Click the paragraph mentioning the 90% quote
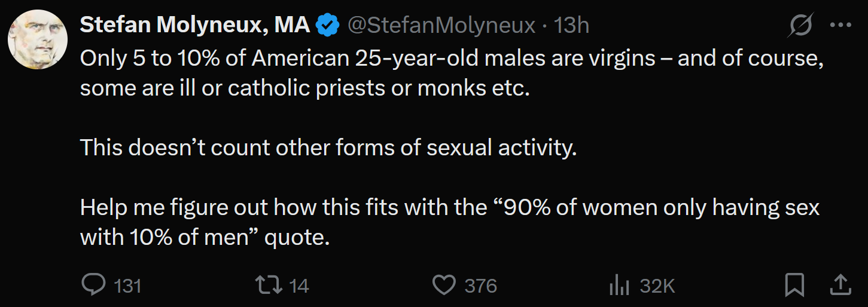The height and width of the screenshot is (307, 868). 450,222
